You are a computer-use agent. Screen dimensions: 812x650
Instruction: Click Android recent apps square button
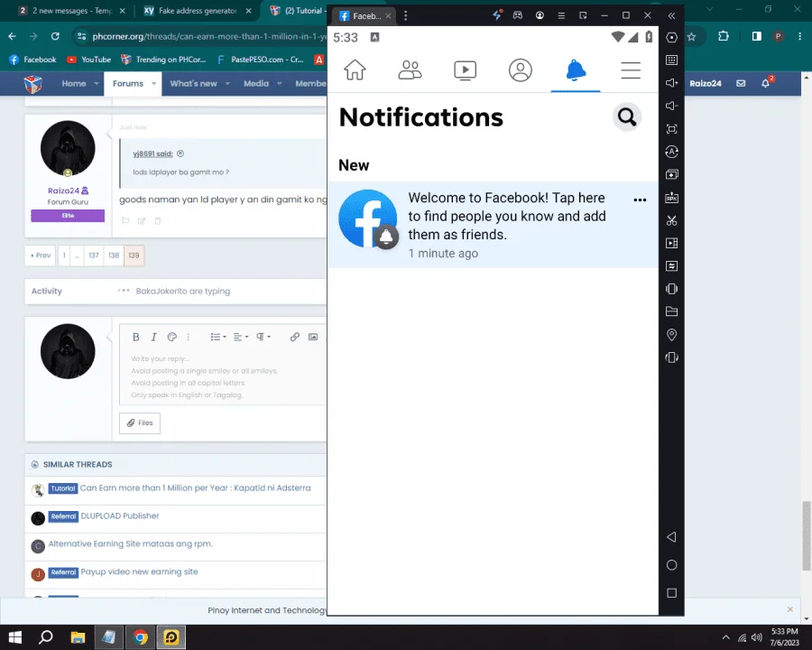pyautogui.click(x=671, y=593)
